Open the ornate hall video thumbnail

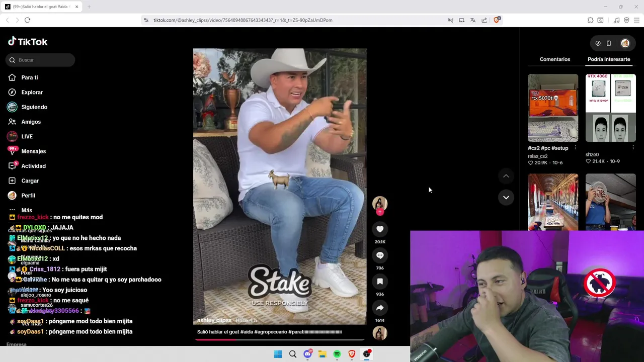[x=553, y=202]
